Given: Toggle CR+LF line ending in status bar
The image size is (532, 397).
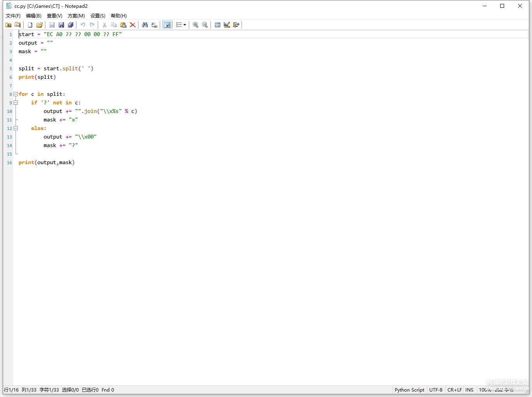Looking at the screenshot, I should click(x=454, y=390).
